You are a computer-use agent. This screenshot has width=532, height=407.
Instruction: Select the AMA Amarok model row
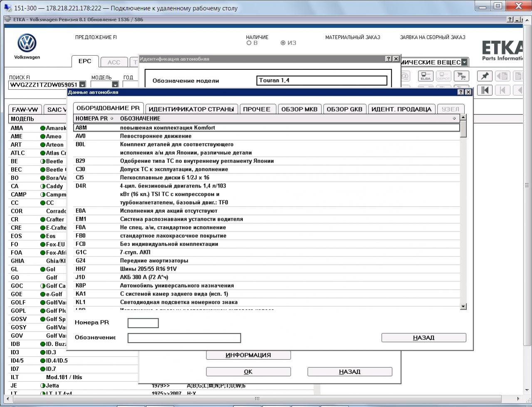pyautogui.click(x=38, y=128)
